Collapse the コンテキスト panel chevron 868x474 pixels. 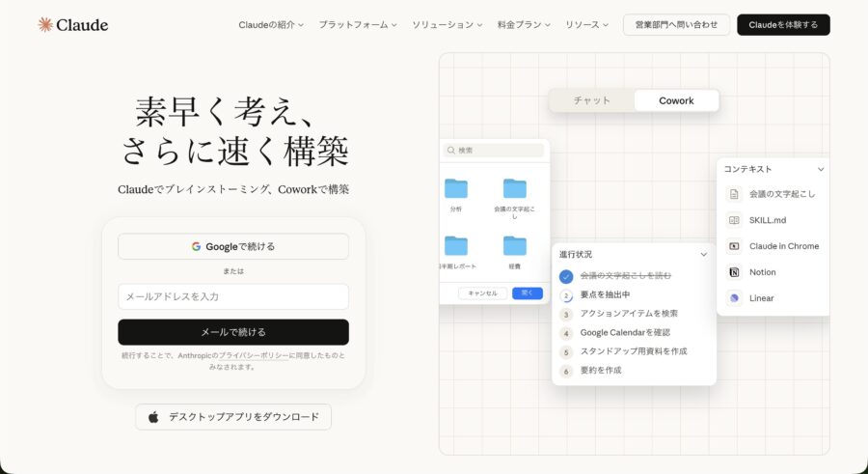coord(821,169)
